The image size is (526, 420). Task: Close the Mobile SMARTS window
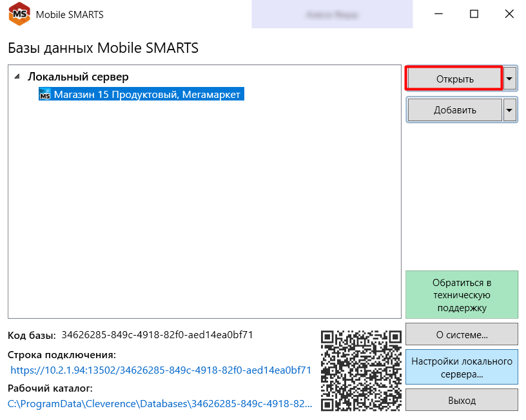coord(509,14)
